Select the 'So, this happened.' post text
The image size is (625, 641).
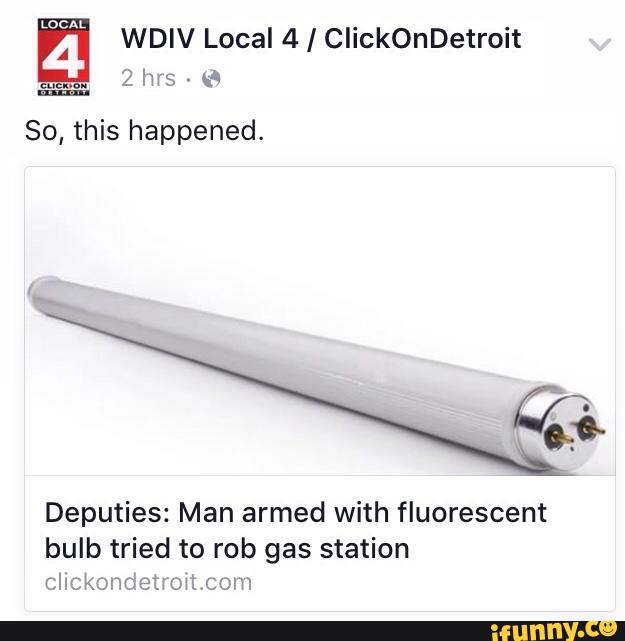[144, 131]
